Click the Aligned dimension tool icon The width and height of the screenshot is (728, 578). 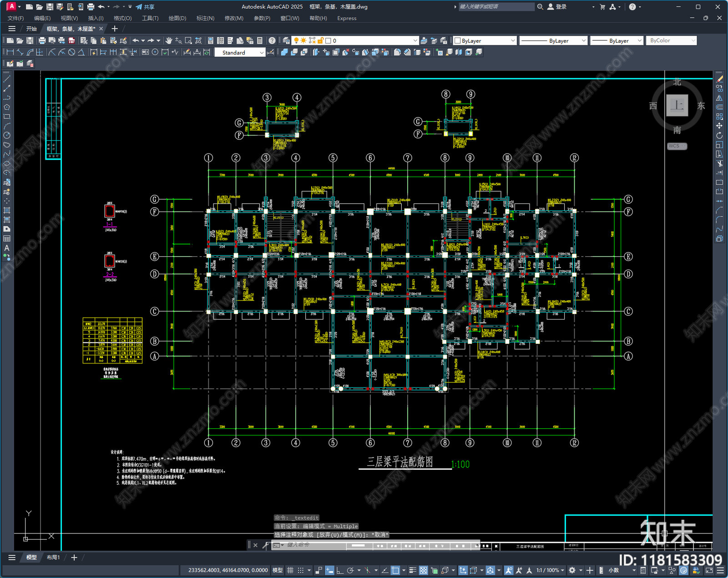pos(20,52)
